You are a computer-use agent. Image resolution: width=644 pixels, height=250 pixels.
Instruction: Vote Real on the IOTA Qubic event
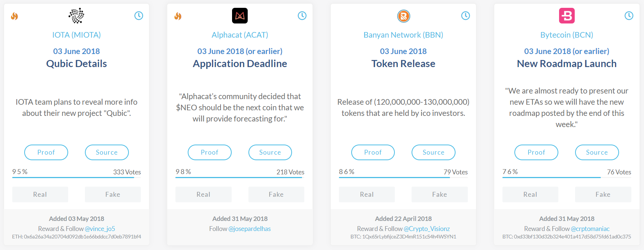(40, 194)
